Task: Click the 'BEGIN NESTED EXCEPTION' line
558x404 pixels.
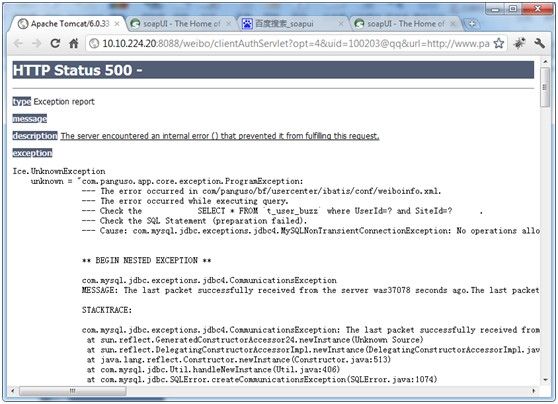Action: (147, 261)
